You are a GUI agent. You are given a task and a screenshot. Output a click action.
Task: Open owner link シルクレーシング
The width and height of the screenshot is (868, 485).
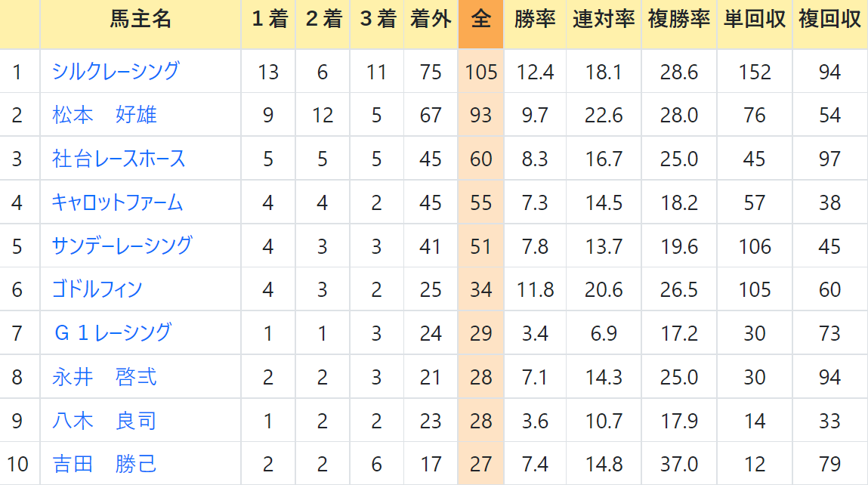pos(116,72)
